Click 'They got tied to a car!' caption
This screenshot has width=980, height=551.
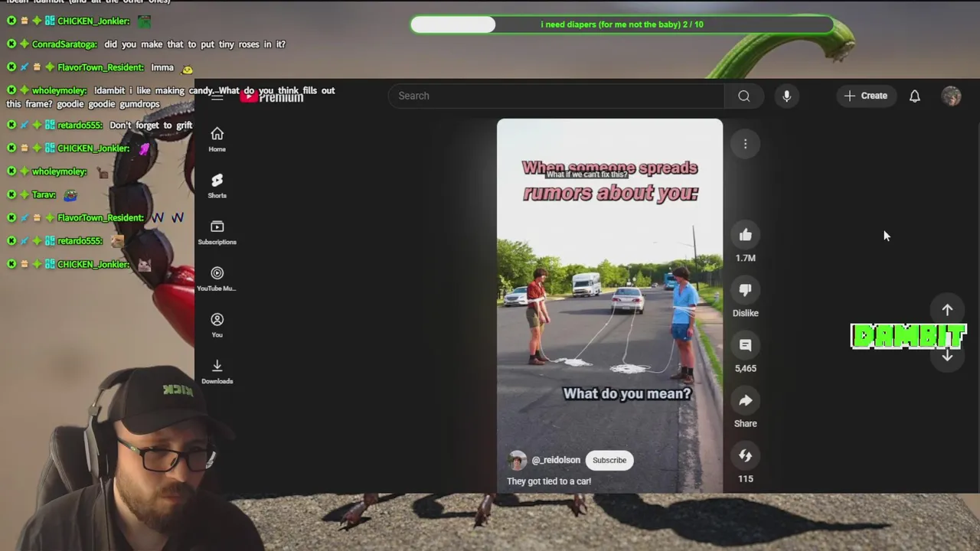pyautogui.click(x=549, y=481)
